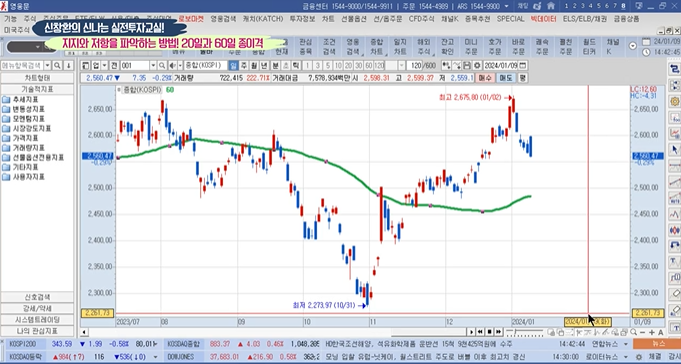Select the daily (일) chart period toggle
The height and width of the screenshot is (364, 681).
[233, 66]
